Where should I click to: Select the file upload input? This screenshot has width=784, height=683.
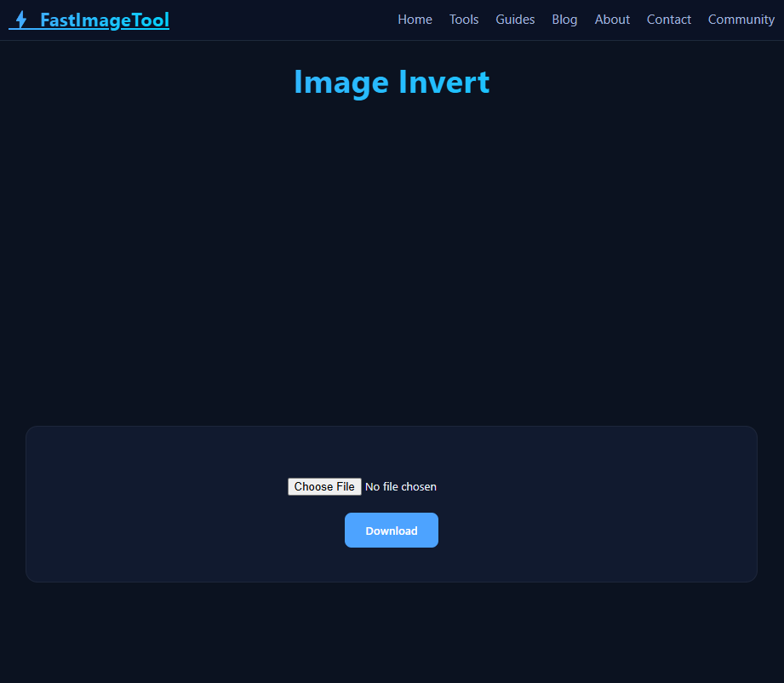362,486
